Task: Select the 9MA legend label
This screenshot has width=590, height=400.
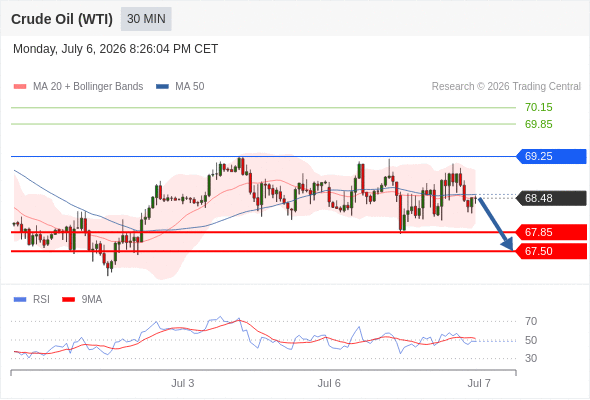Action: click(x=92, y=300)
